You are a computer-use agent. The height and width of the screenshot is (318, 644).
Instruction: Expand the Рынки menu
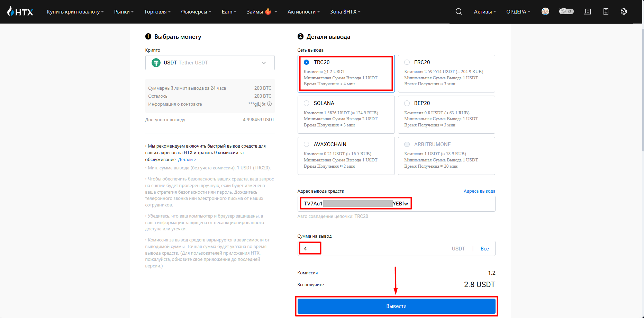tap(124, 12)
